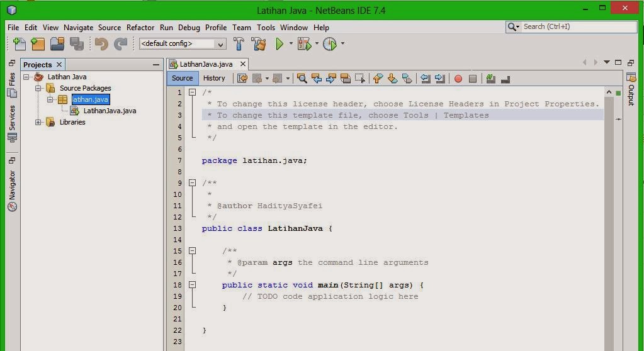Open the Files side panel
The width and height of the screenshot is (644, 351).
coord(13,85)
